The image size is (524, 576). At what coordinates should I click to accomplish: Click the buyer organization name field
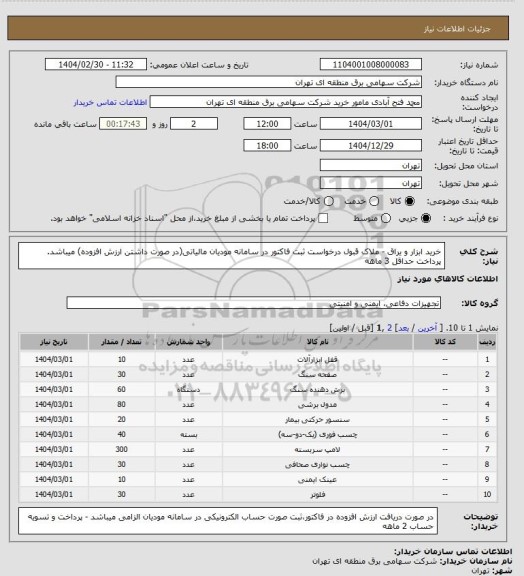click(269, 82)
